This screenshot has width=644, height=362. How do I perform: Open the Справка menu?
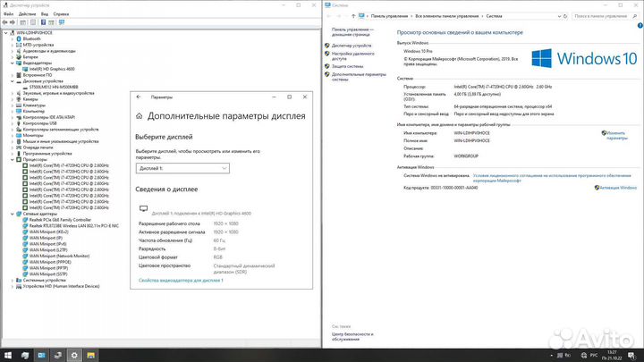(x=61, y=14)
